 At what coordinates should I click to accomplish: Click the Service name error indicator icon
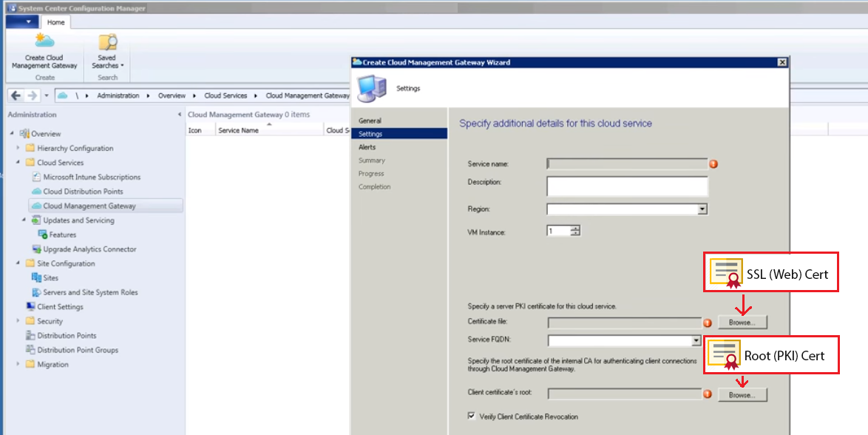pos(713,164)
